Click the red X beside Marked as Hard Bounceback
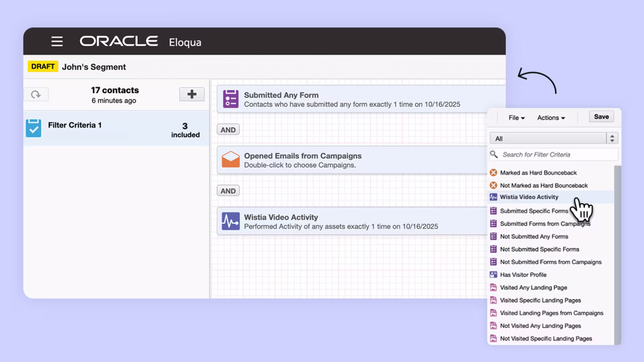Image resolution: width=644 pixels, height=362 pixels. click(x=493, y=172)
